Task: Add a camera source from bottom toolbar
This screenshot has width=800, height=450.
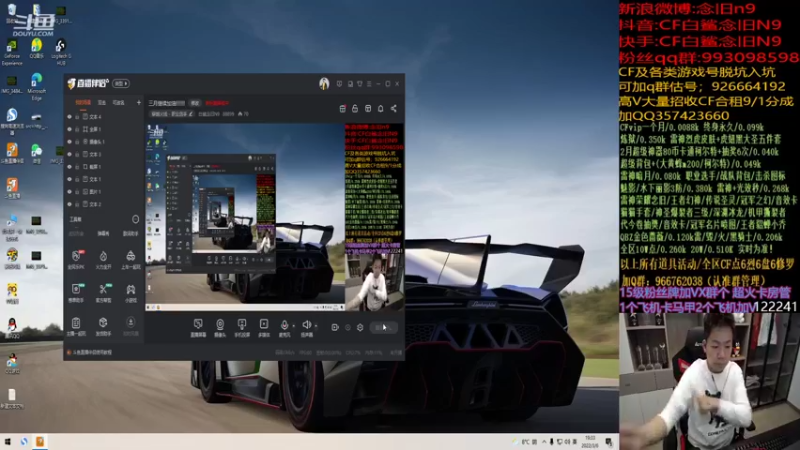Action: point(220,328)
